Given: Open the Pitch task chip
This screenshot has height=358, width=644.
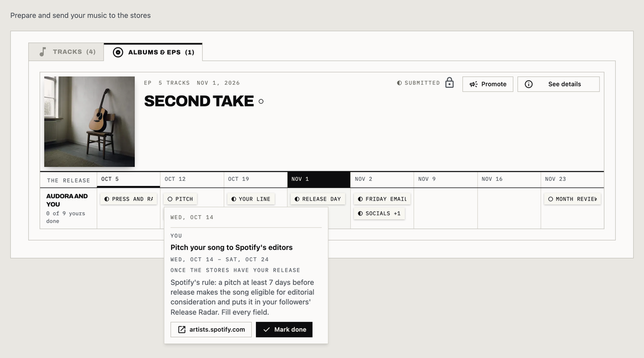Looking at the screenshot, I should 180,199.
